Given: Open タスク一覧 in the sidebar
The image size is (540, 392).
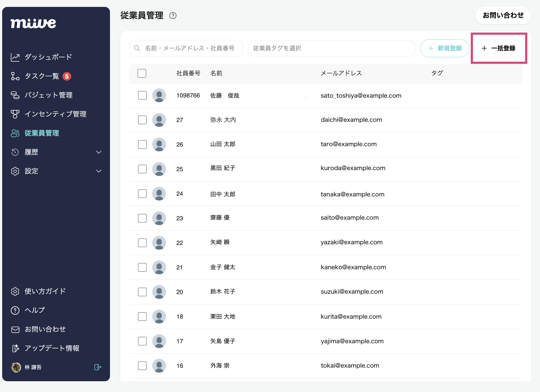Looking at the screenshot, I should pyautogui.click(x=42, y=76).
